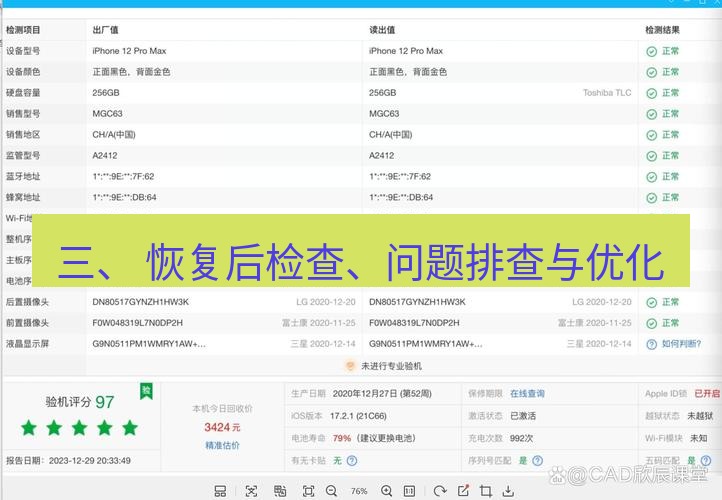
Task: Select A2412 in the 出厂值 column
Action: coord(105,156)
